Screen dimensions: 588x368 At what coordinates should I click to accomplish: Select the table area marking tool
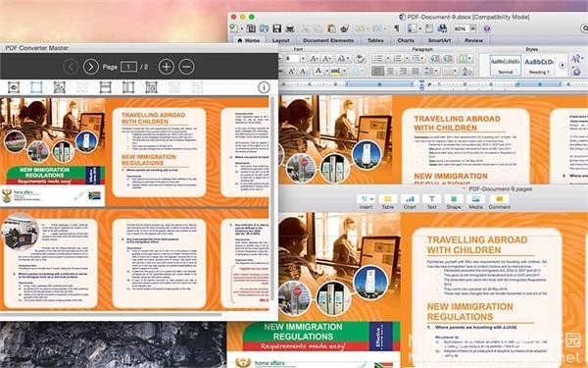[151, 87]
